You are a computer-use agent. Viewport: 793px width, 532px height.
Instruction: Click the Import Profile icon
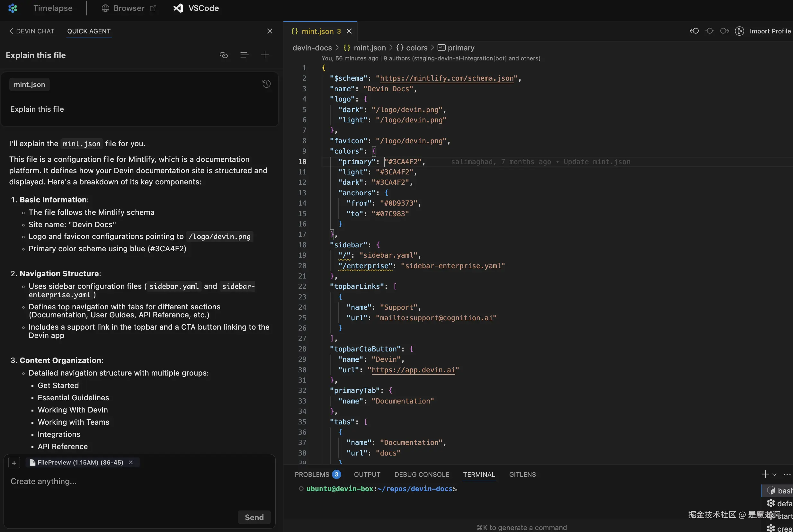pyautogui.click(x=739, y=31)
